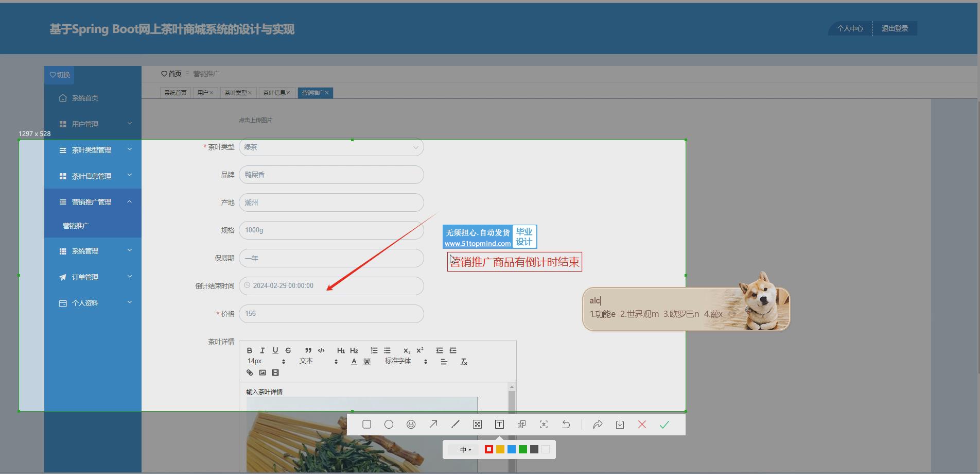This screenshot has width=980, height=474.
Task: Select the pen brush tool
Action: coord(455,425)
